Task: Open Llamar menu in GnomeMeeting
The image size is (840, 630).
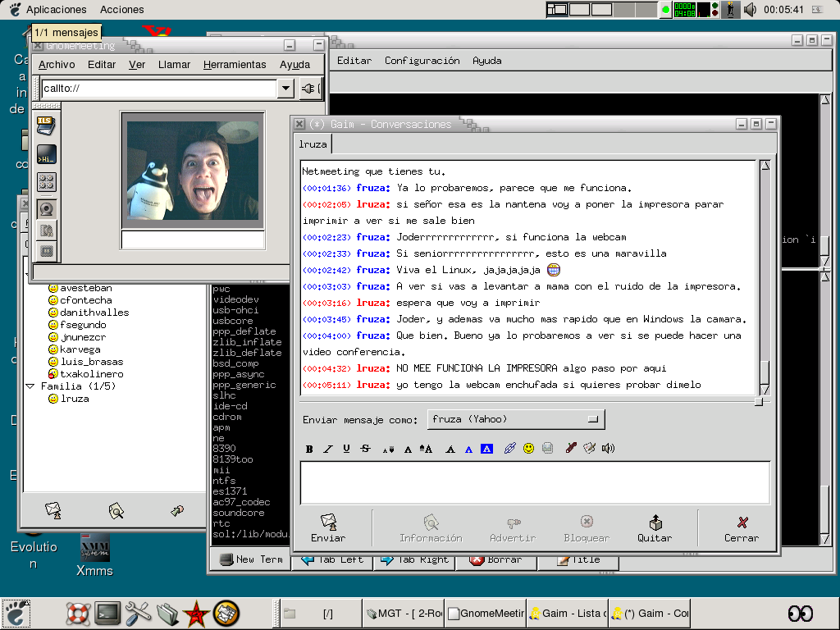Action: (x=174, y=65)
